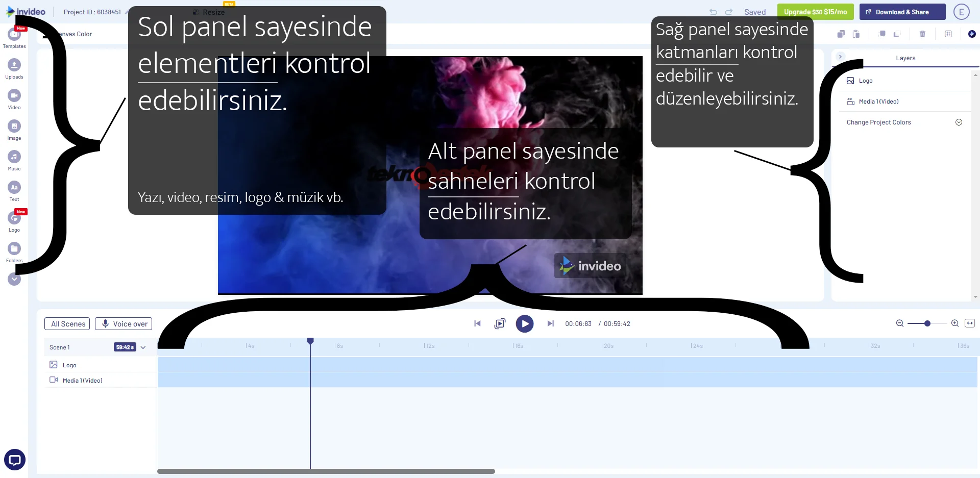Expand more sidebar options with down chevron
This screenshot has height=478, width=980.
click(14, 279)
